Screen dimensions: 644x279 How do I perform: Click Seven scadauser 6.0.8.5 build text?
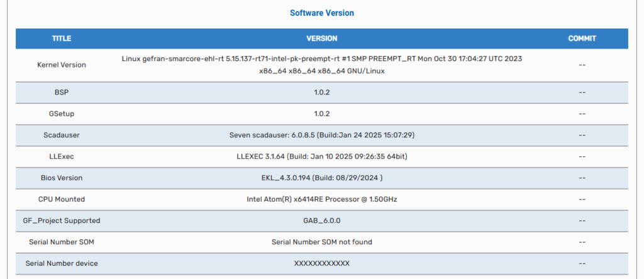tap(321, 135)
